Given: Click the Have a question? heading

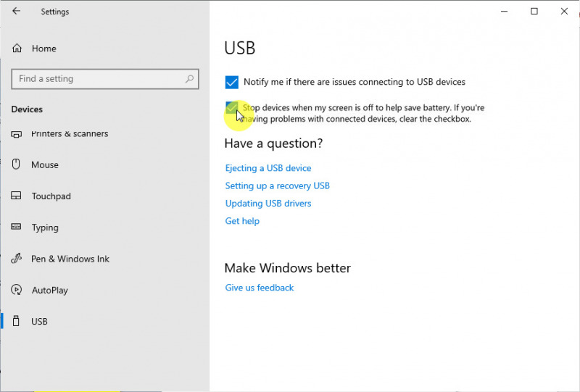Looking at the screenshot, I should pos(273,143).
